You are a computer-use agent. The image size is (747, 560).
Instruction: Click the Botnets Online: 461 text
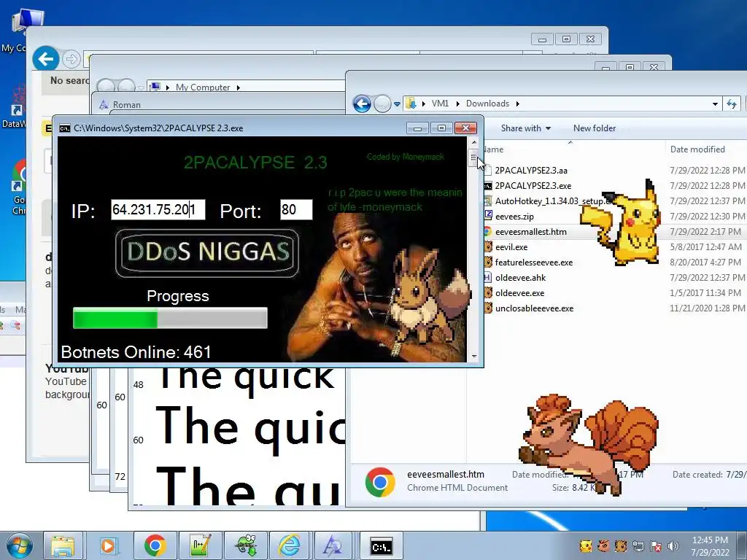point(136,352)
